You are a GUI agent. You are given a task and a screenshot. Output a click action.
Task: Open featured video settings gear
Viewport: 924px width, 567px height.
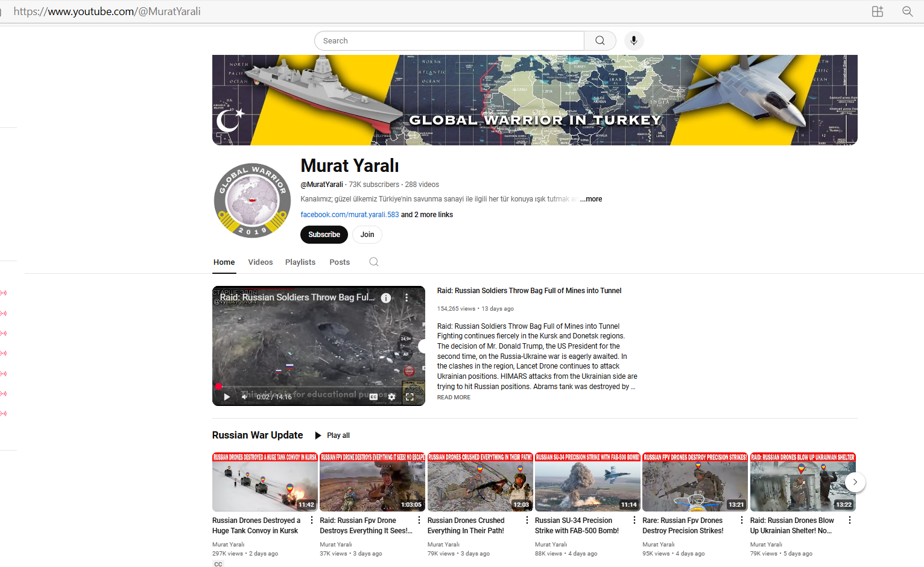[391, 397]
